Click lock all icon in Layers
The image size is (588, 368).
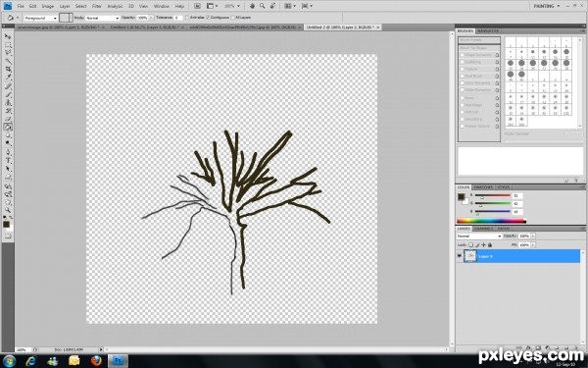pos(490,244)
